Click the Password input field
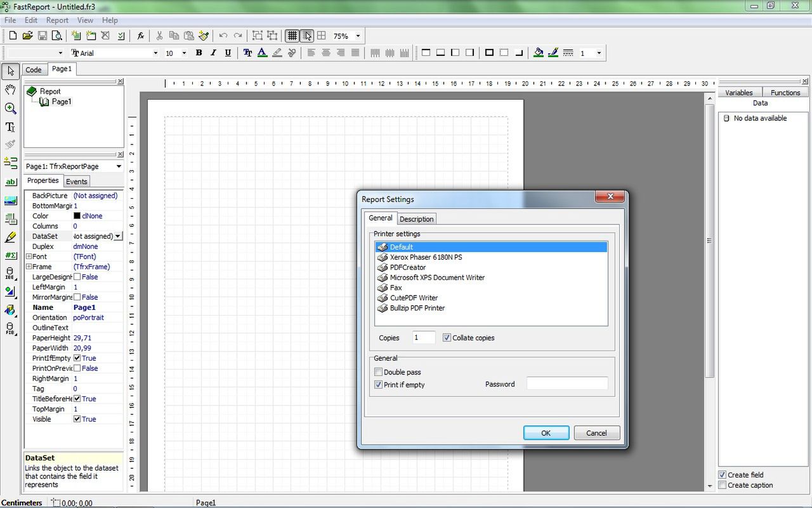The image size is (812, 508). tap(567, 384)
